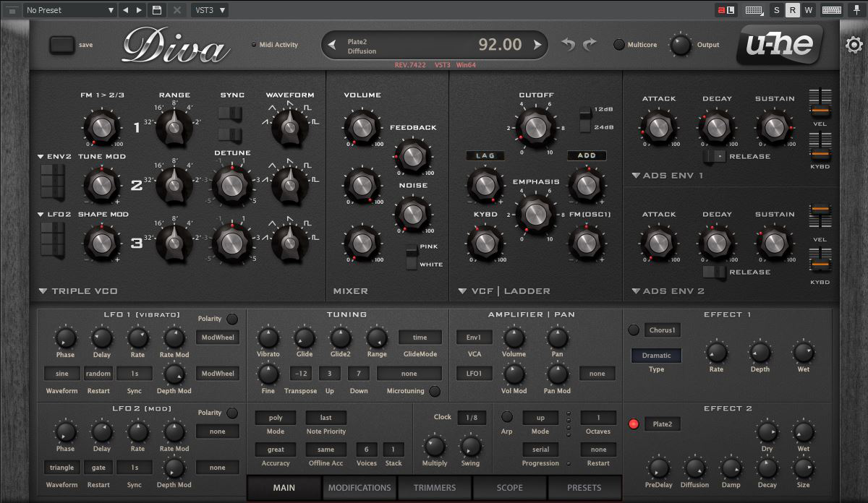Switch noise type Pink/White toggle

click(412, 257)
